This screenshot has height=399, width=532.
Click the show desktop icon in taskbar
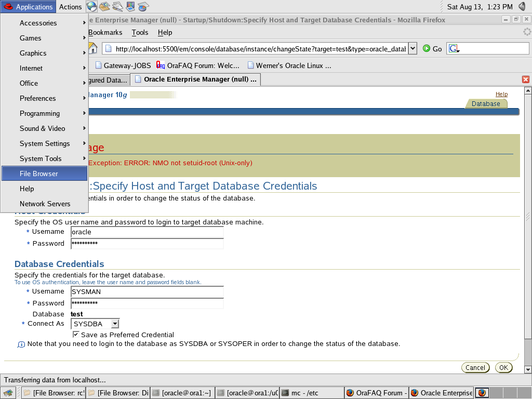click(x=8, y=393)
